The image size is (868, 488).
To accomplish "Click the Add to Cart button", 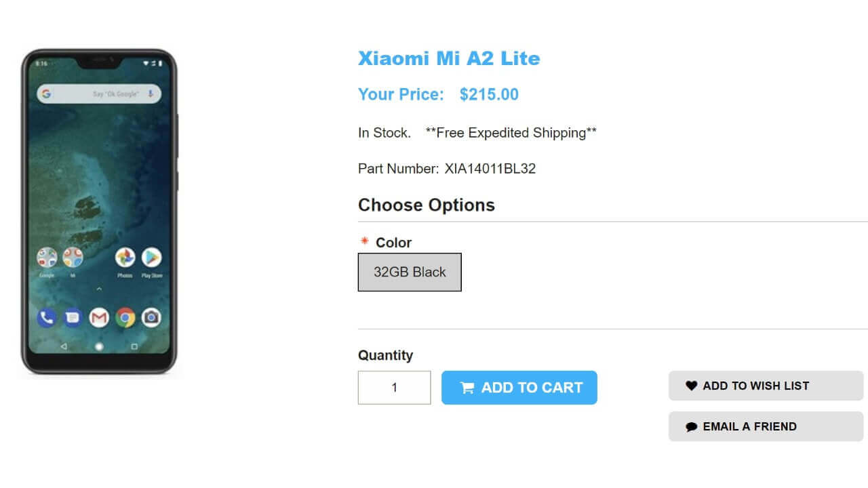I will point(519,388).
